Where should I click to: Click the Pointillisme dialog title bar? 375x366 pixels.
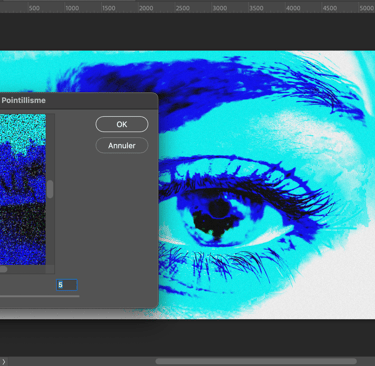point(79,100)
